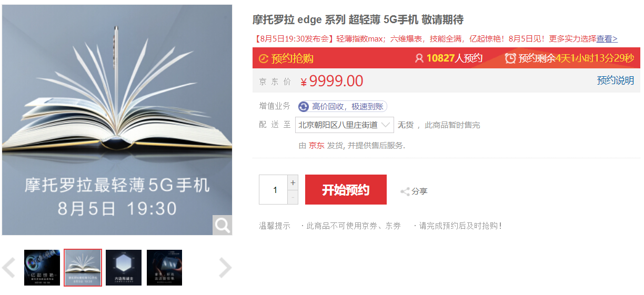644x295 pixels.
Task: Click the right arrow of thumbnail carousel
Action: click(225, 268)
